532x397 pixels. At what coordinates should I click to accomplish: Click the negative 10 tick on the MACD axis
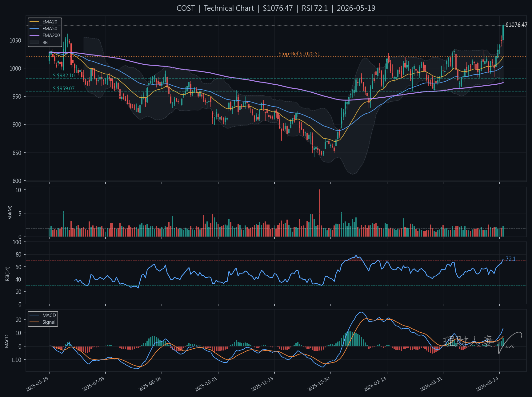pos(17,360)
